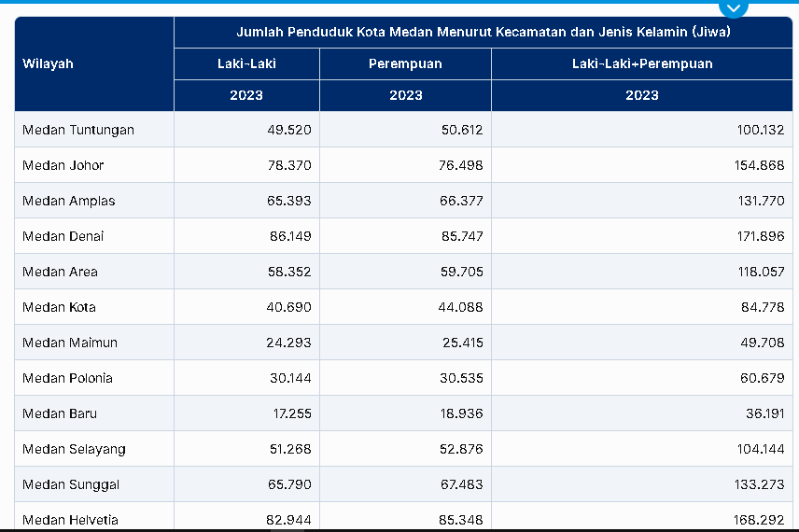Click Medan Kota male population 40.690
This screenshot has width=799, height=532.
[x=288, y=307]
